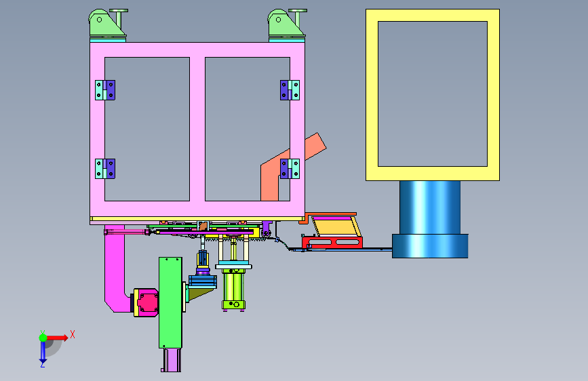The height and width of the screenshot is (381, 588).
Task: Select the tall green rectangular housing
Action: 170,302
